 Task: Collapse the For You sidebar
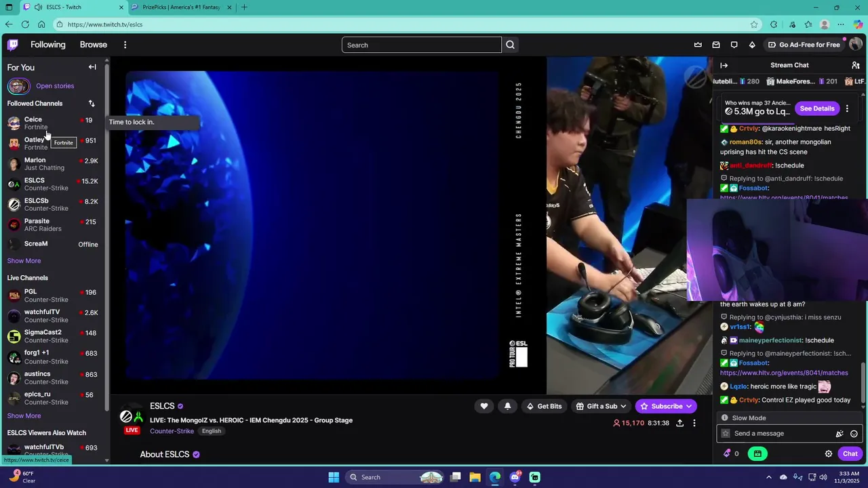pos(92,67)
